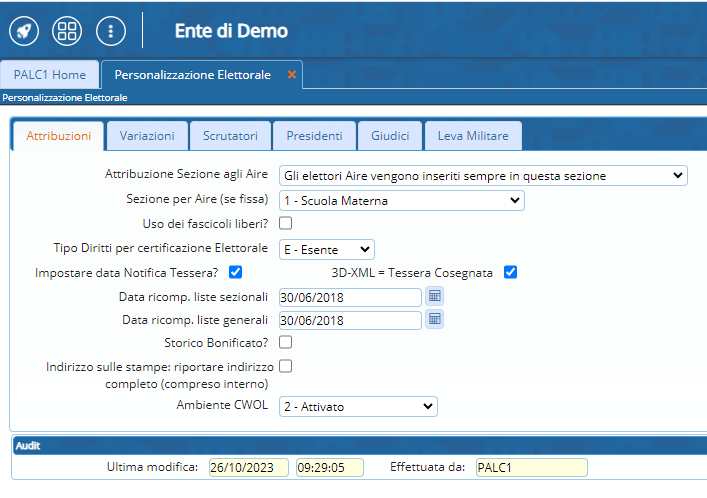Open the four-squares applications grid icon
Image resolution: width=707 pixels, height=498 pixels.
67,30
